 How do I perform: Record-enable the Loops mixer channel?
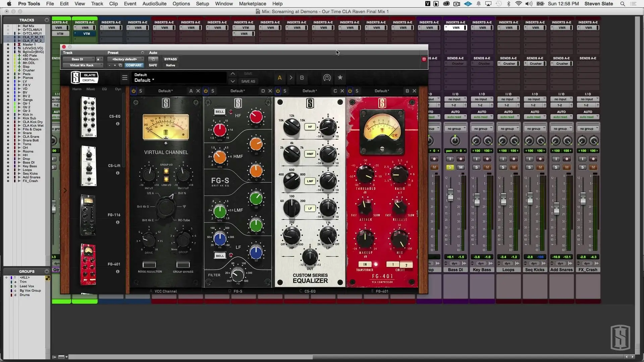pyautogui.click(x=514, y=159)
